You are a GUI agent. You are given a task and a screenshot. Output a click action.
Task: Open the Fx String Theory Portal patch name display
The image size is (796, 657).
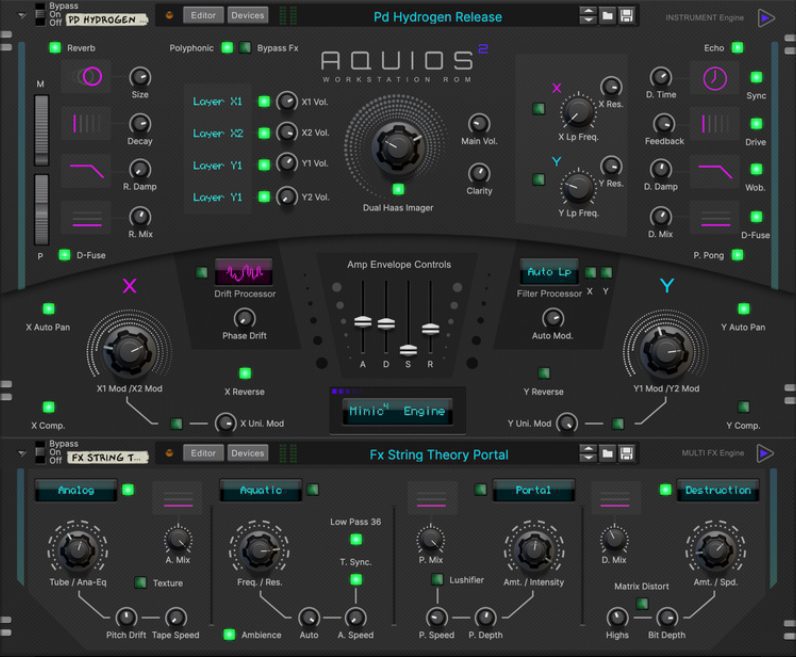click(439, 454)
